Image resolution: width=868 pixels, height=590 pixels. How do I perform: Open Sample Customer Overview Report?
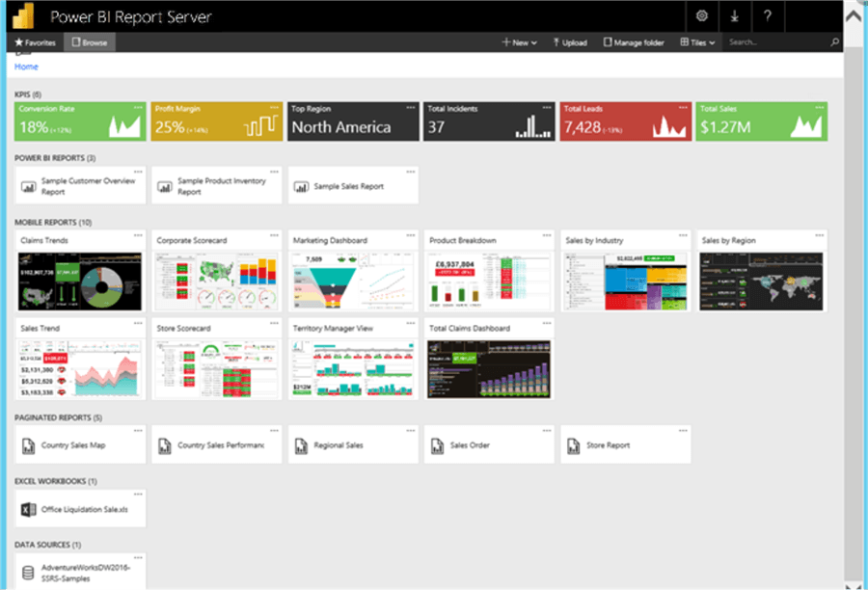tap(80, 185)
